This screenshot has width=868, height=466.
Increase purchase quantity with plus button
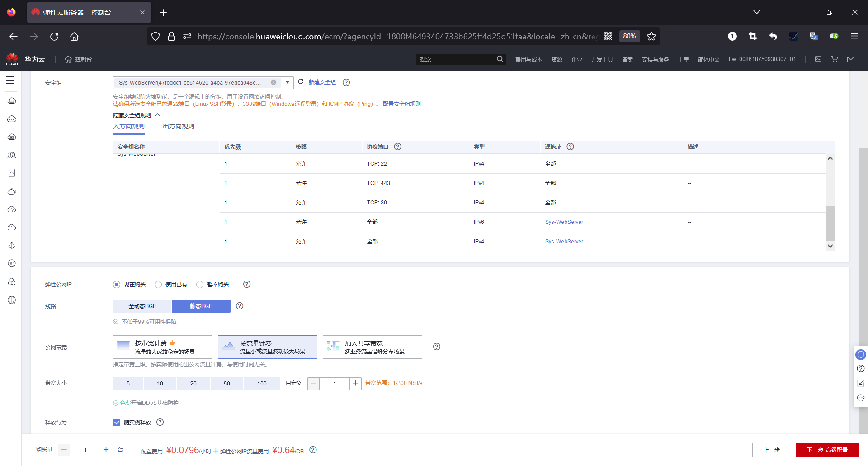coord(106,450)
